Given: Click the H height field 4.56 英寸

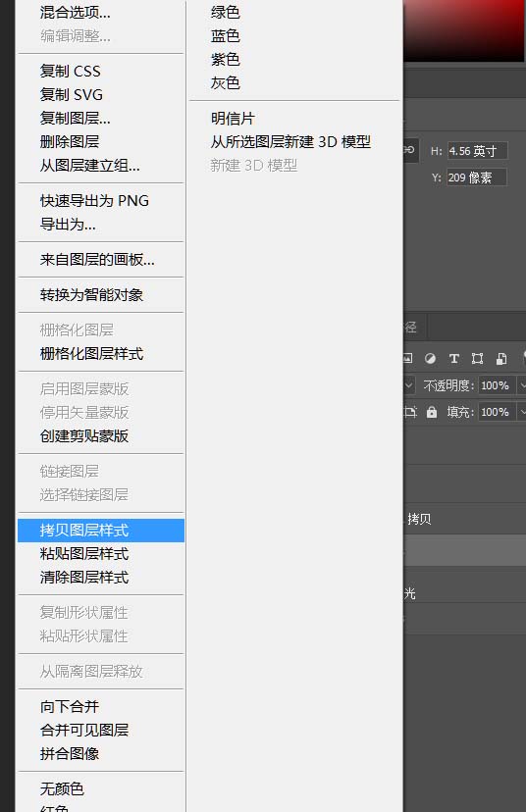Looking at the screenshot, I should [477, 151].
